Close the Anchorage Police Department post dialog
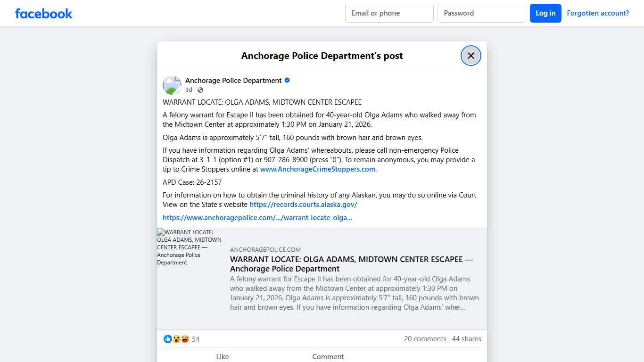Viewport: 644px width, 362px height. [471, 56]
